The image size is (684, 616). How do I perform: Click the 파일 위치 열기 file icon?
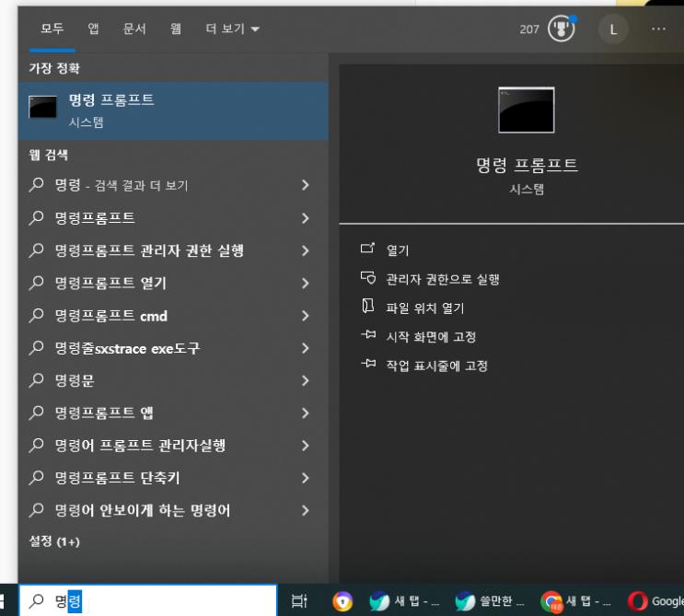coord(367,307)
